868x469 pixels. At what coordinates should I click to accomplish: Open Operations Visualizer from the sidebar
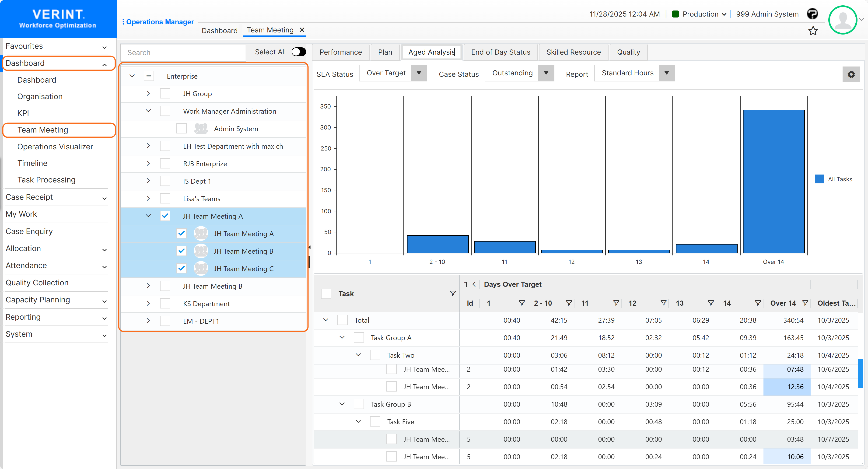click(x=55, y=147)
